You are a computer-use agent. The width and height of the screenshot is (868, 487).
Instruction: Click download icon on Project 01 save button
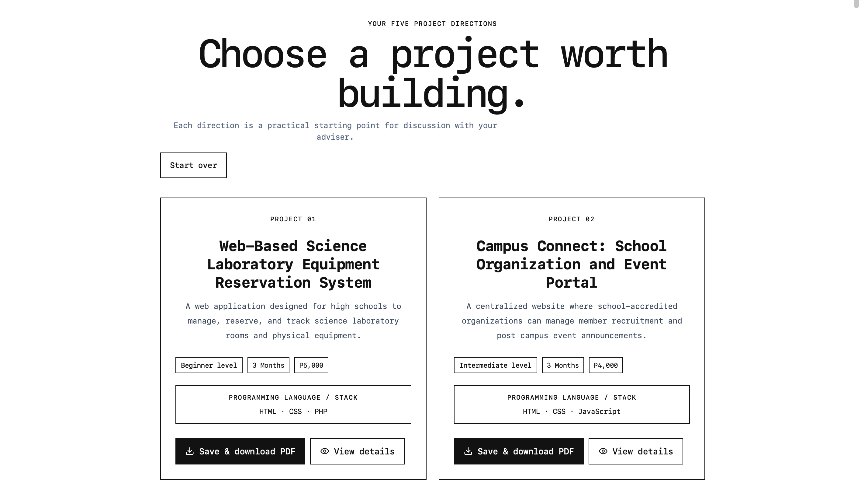click(190, 451)
